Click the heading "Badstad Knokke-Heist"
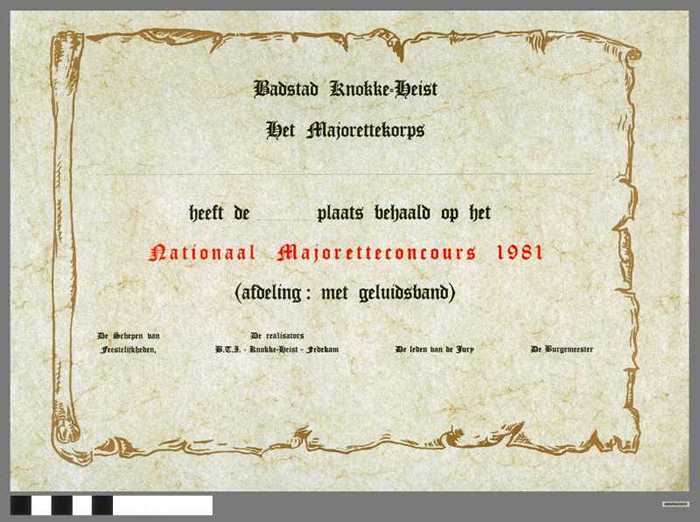The image size is (700, 522). (x=346, y=89)
